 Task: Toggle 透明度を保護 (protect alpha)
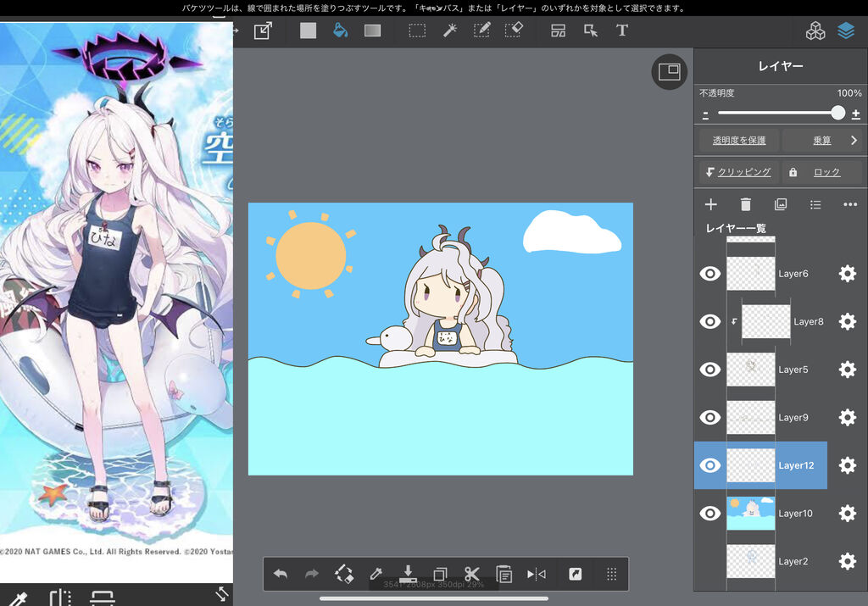tap(739, 140)
